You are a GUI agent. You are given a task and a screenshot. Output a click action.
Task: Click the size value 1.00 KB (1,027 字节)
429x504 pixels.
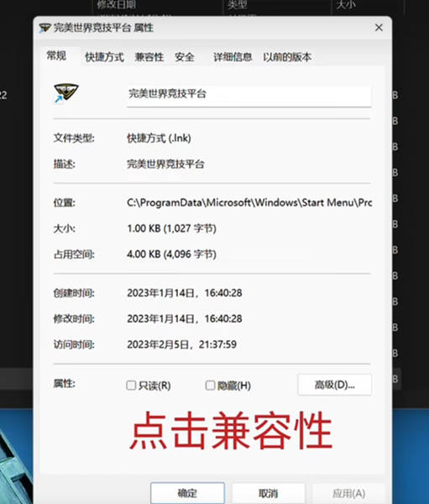coord(171,228)
